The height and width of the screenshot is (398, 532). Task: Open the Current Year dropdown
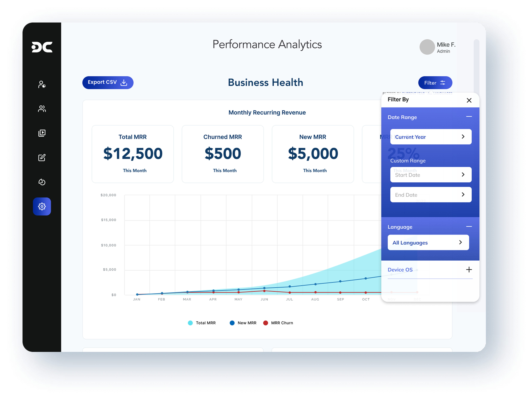click(x=431, y=137)
